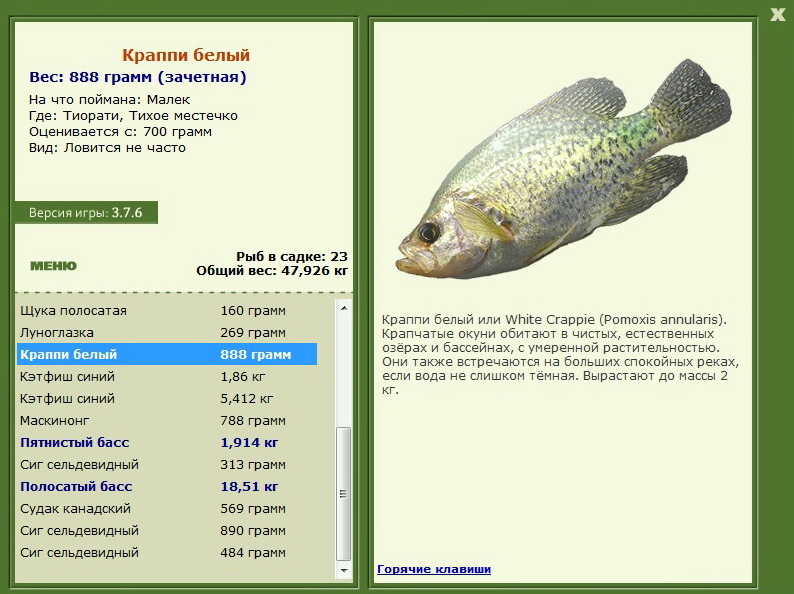
Task: Click the На что поймана: Малек line
Action: (x=109, y=99)
